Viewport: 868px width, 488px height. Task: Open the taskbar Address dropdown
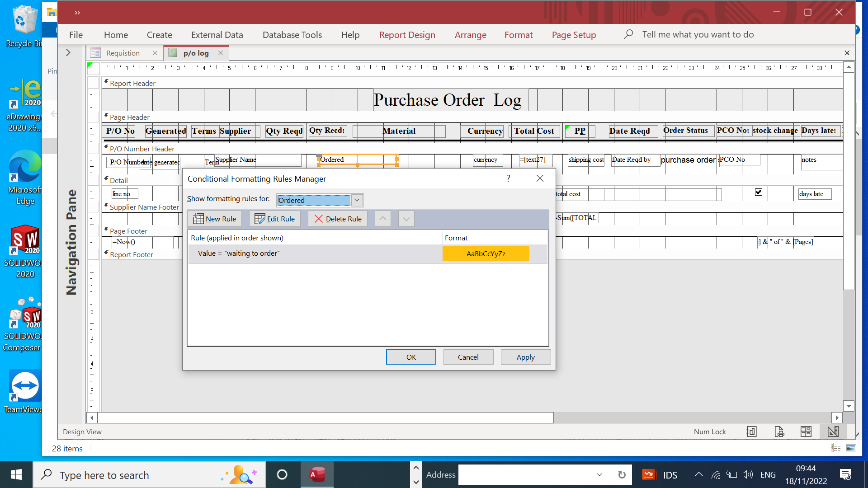599,475
